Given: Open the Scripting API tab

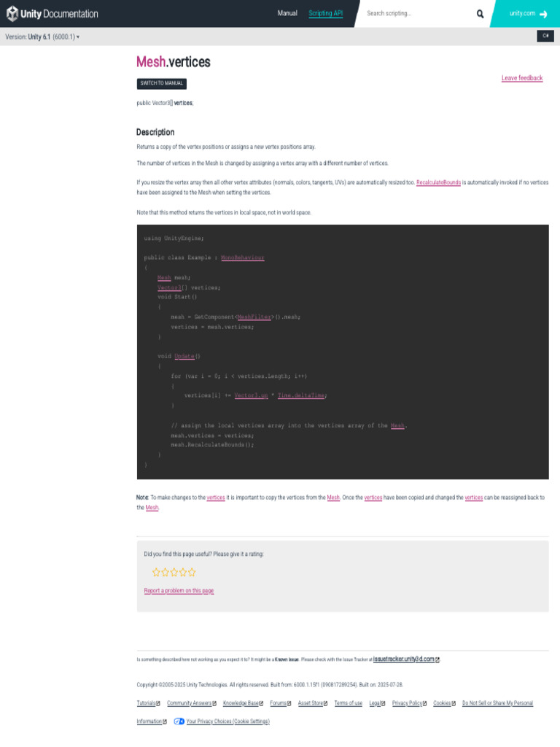Looking at the screenshot, I should [x=326, y=13].
